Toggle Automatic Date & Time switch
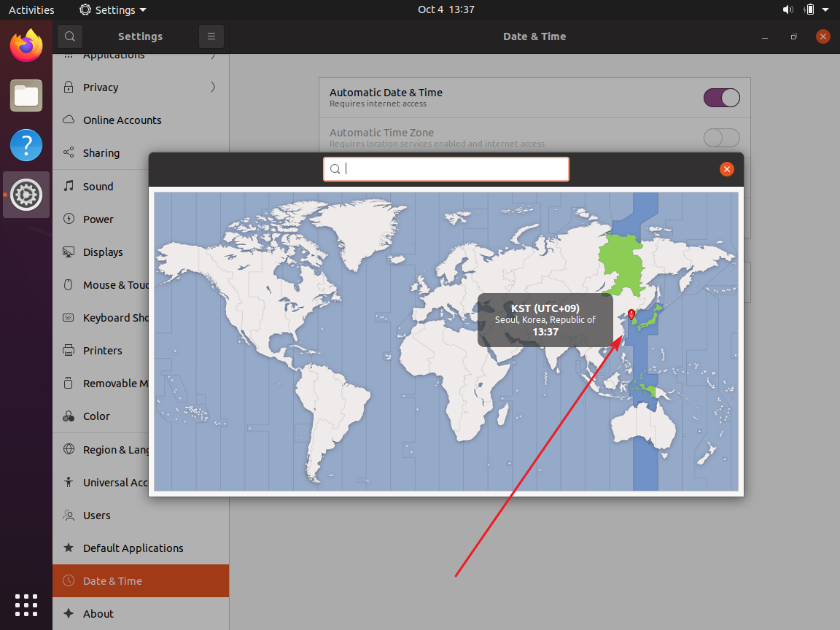This screenshot has width=840, height=630. (721, 98)
